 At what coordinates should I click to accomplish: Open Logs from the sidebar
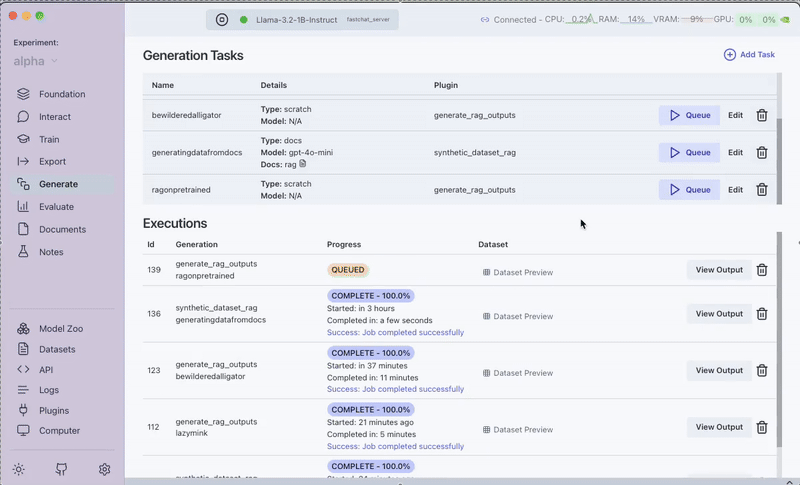48,390
